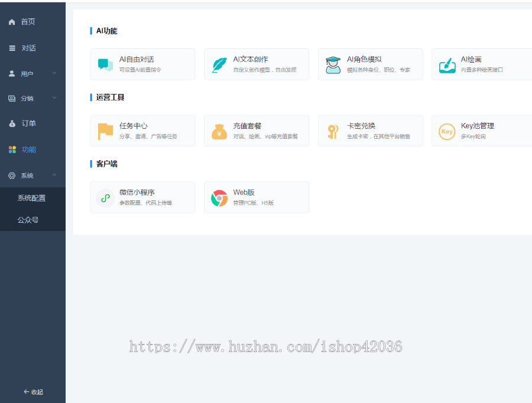Click the AI角色模拟 graduate avatar icon
This screenshot has width=532, height=403.
coord(333,65)
